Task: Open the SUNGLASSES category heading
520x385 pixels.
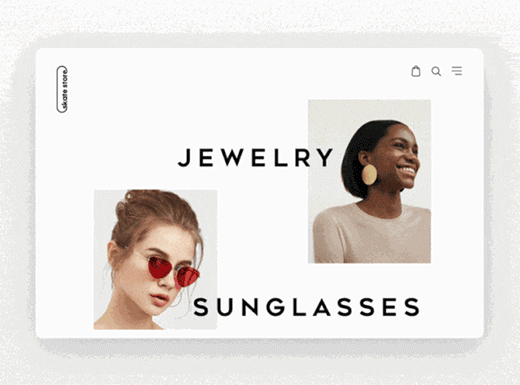Action: pyautogui.click(x=307, y=307)
